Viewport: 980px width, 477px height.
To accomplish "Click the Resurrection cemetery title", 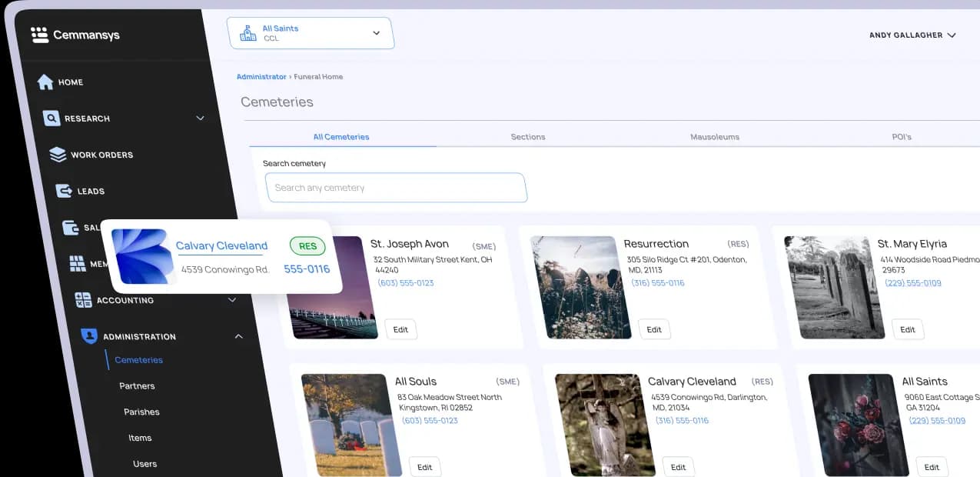I will (656, 244).
